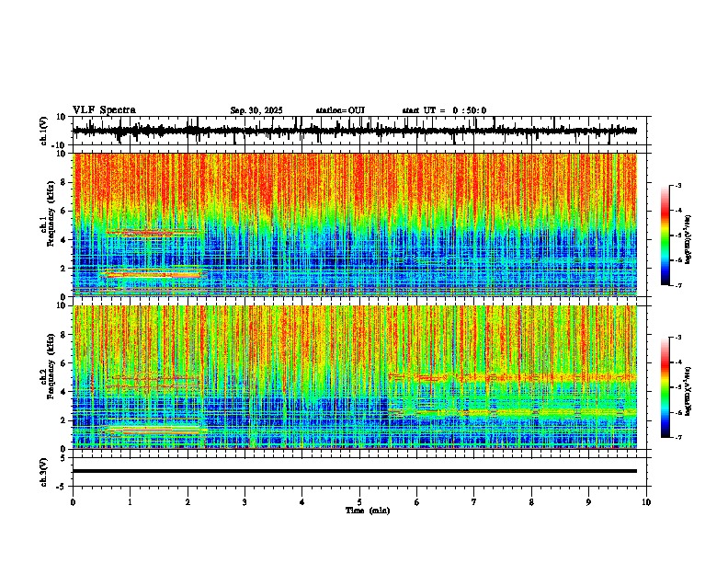Click time tick label "5" on the time axis
The width and height of the screenshot is (728, 563).
(x=359, y=502)
